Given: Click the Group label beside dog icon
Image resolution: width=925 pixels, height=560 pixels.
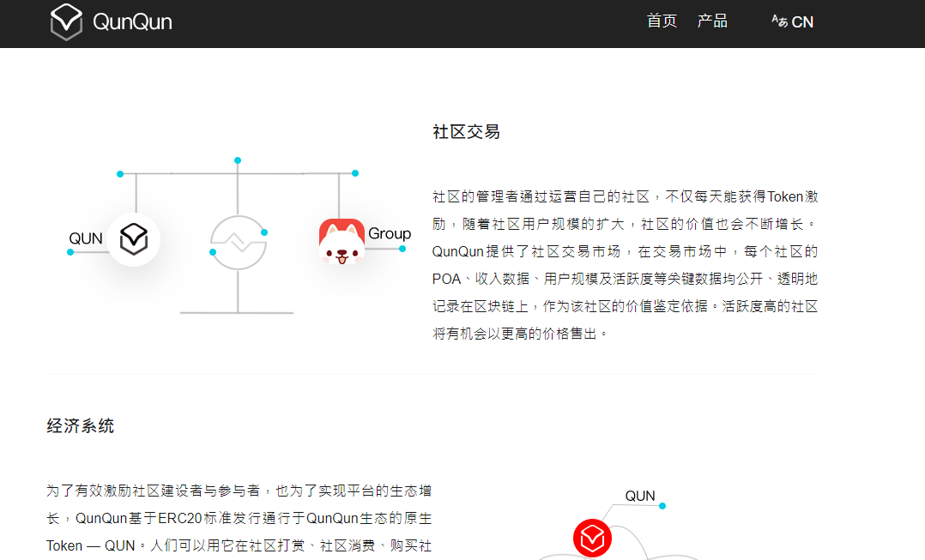Looking at the screenshot, I should click(390, 233).
